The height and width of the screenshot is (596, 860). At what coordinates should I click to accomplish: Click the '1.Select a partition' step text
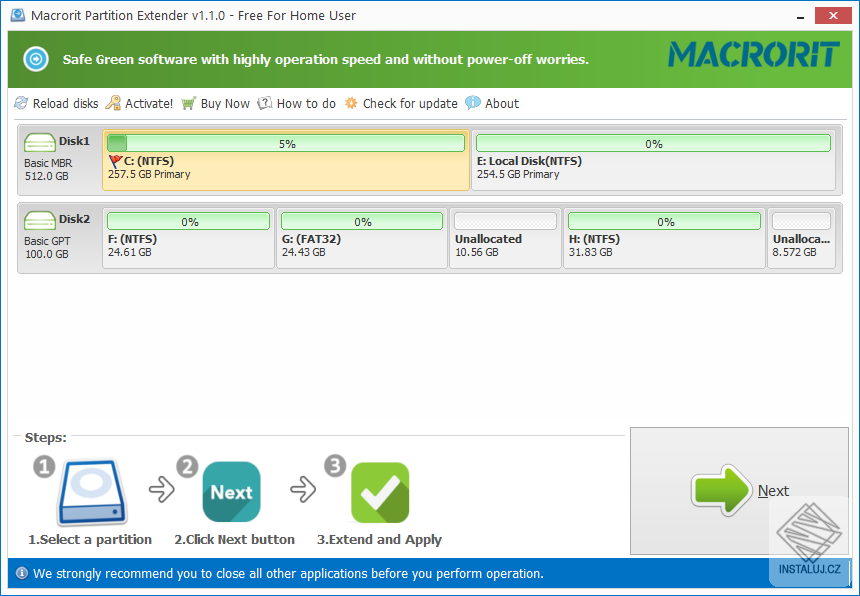pyautogui.click(x=90, y=540)
